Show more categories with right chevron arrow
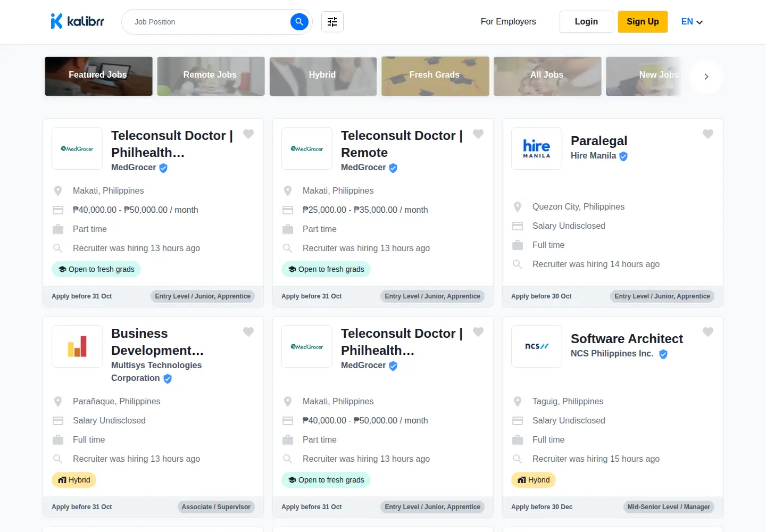The image size is (766, 532). coord(706,77)
